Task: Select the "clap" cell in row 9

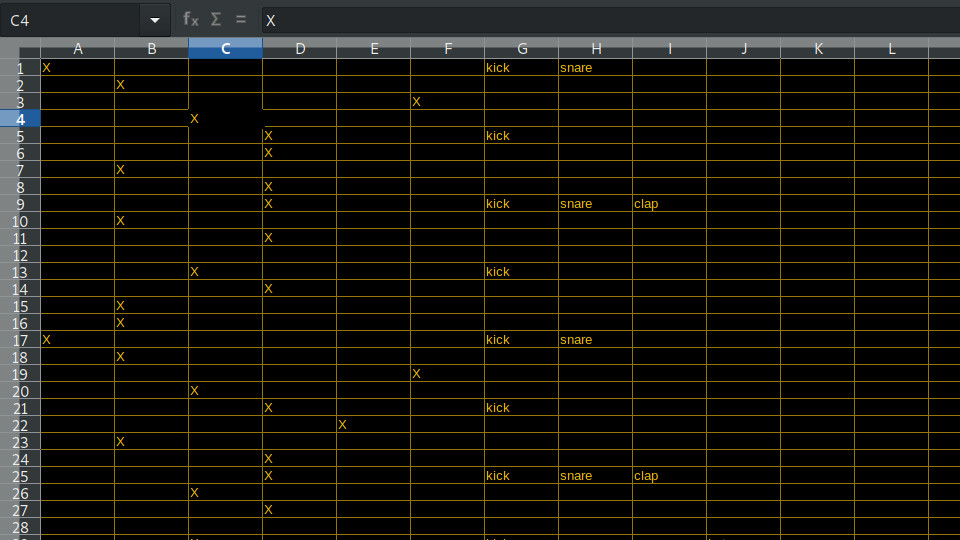Action: tap(669, 204)
